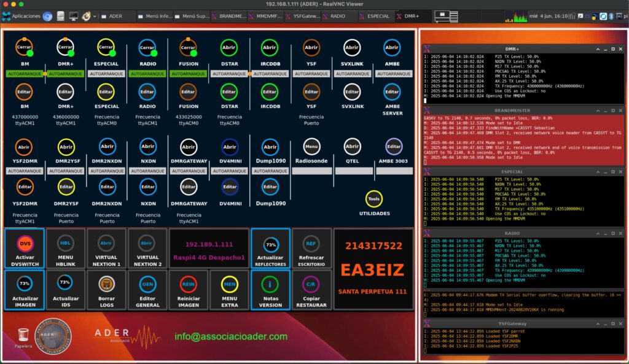
Task: Turn on AUTOARRANQUE for SVXLINK
Action: (x=352, y=74)
